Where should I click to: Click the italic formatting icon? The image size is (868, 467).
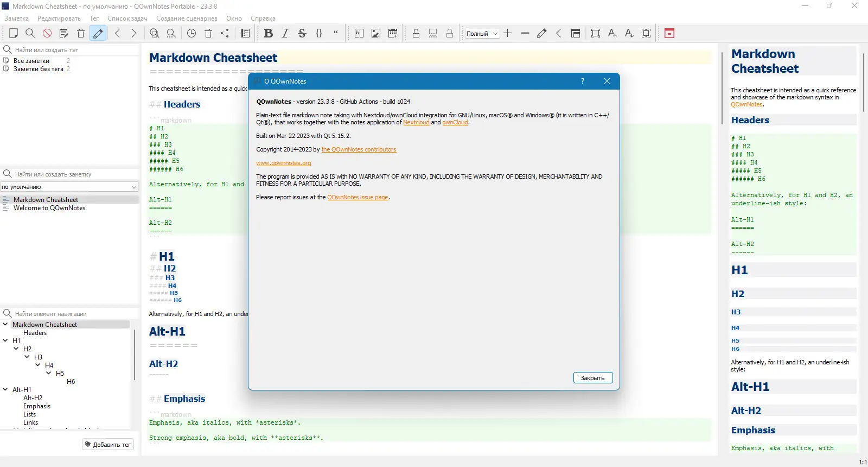pos(285,33)
